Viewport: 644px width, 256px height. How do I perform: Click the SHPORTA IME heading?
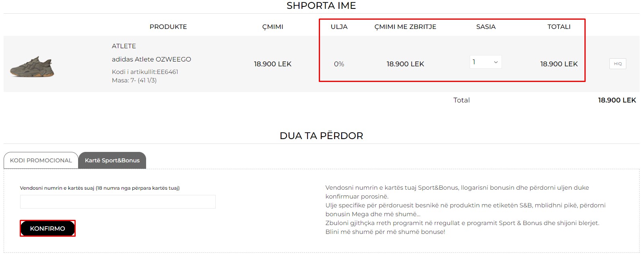pyautogui.click(x=321, y=6)
